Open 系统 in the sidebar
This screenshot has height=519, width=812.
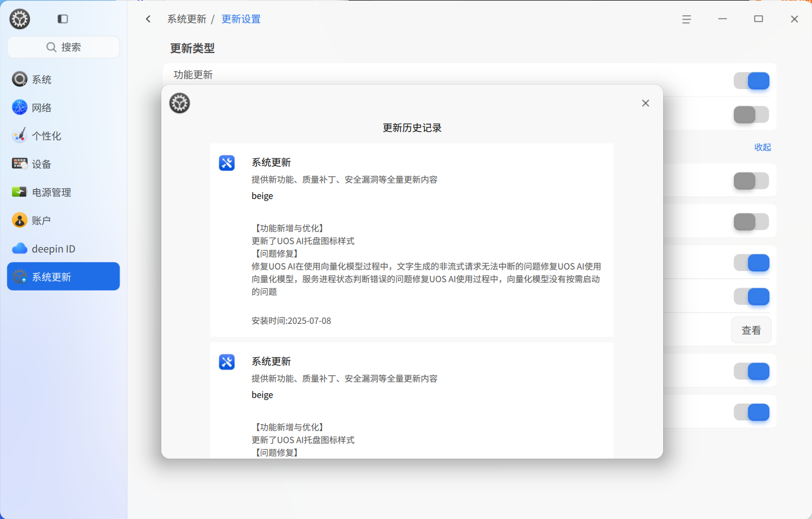[63, 80]
